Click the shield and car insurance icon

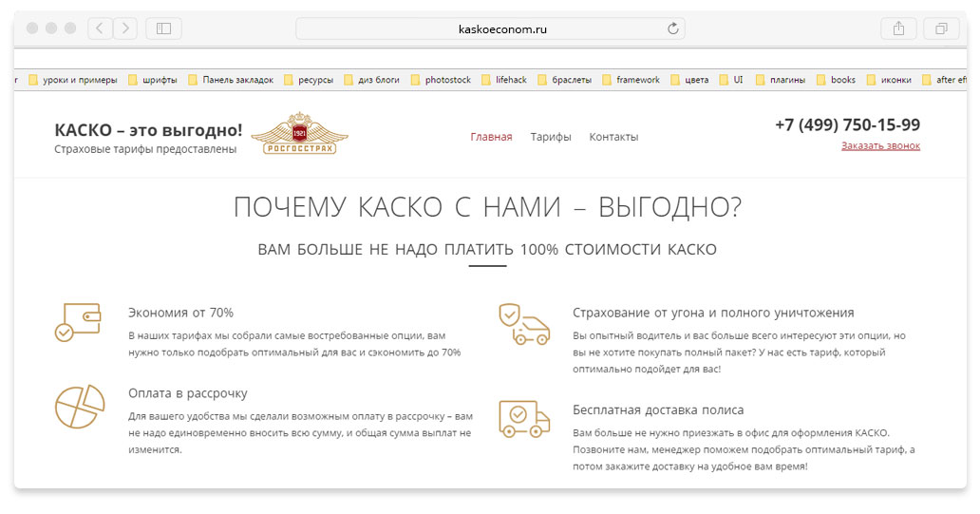pyautogui.click(x=524, y=324)
